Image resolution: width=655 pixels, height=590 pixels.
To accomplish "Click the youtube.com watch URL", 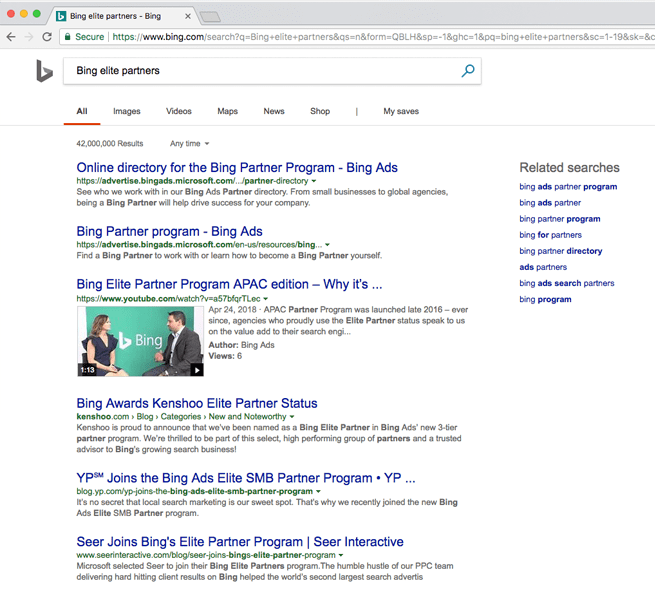I will 168,299.
